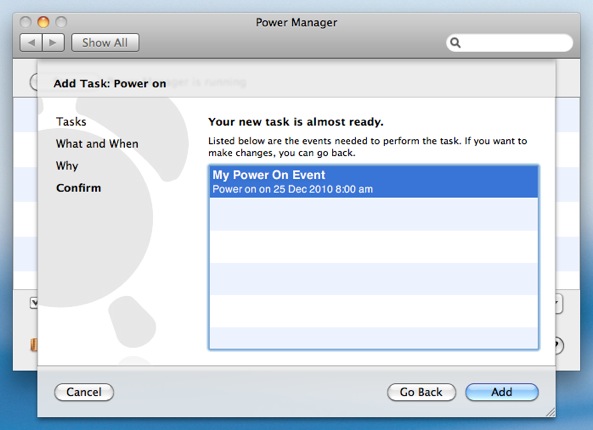The image size is (593, 430).
Task: Click the Power Manager window title
Action: (296, 22)
